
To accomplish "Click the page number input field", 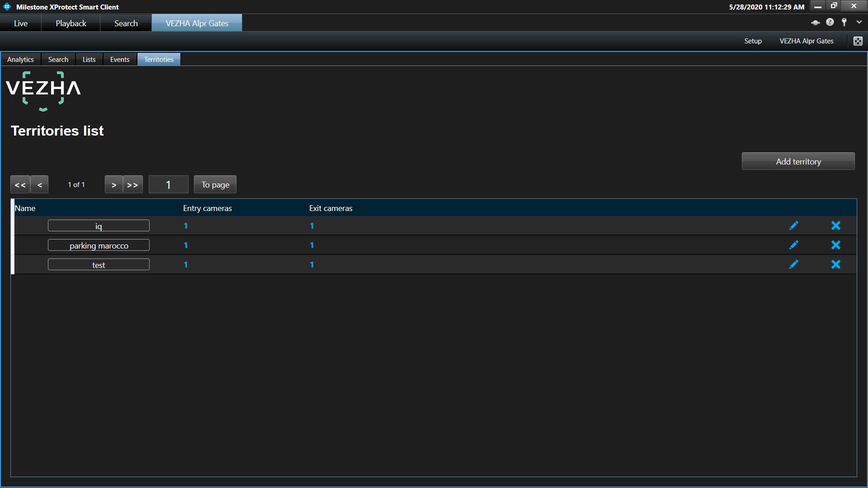I will click(168, 184).
